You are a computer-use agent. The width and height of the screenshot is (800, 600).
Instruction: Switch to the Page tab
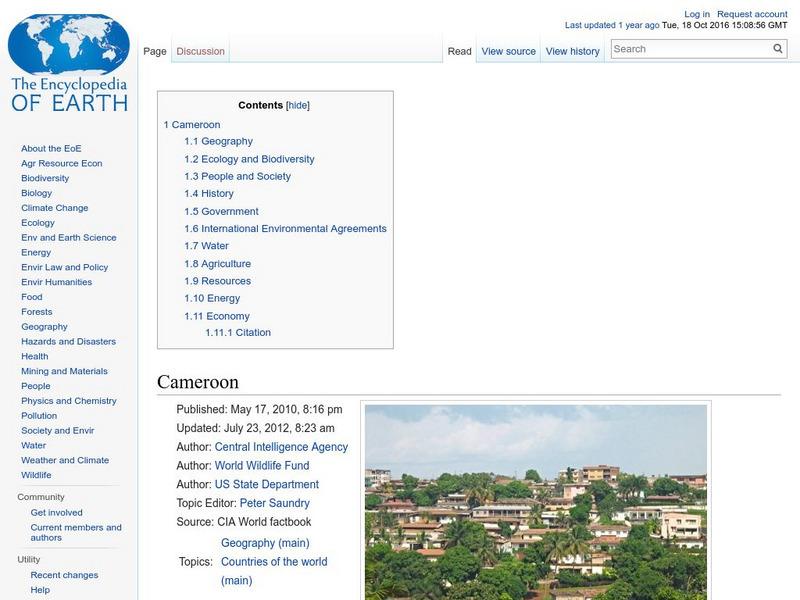(x=155, y=49)
